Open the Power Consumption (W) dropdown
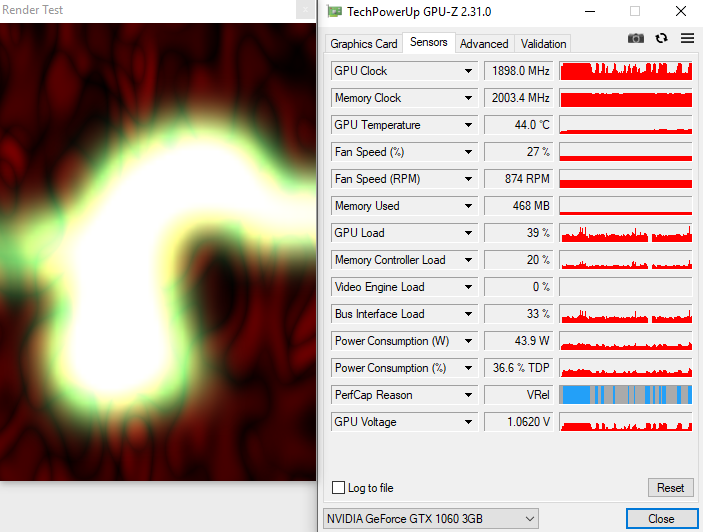 pos(468,341)
